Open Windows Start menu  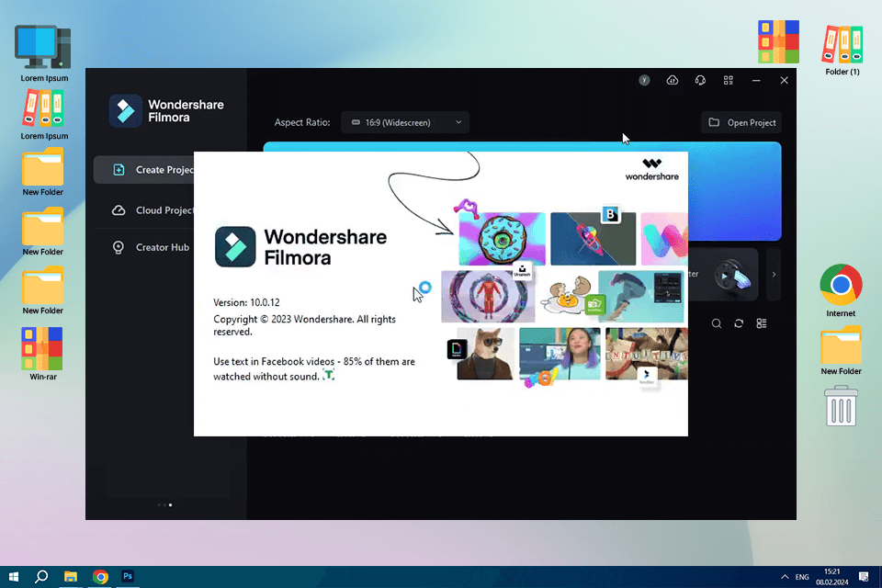click(14, 577)
